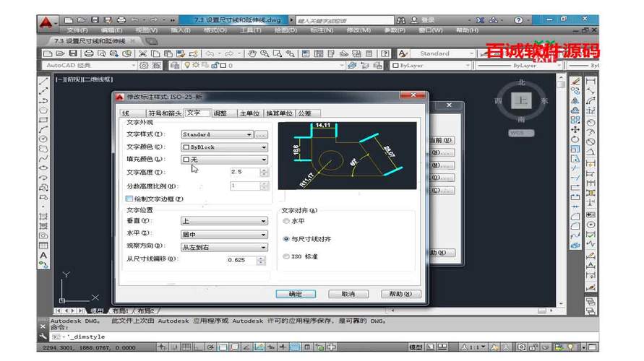Click color control ByLayer dropdown
Image resolution: width=644 pixels, height=361 pixels.
[431, 65]
